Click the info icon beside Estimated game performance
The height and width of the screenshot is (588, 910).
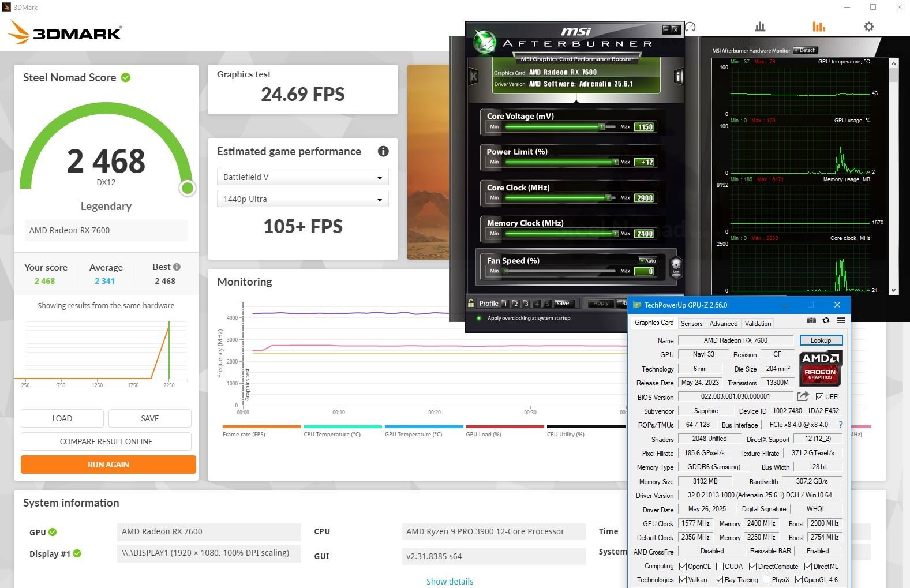[383, 151]
